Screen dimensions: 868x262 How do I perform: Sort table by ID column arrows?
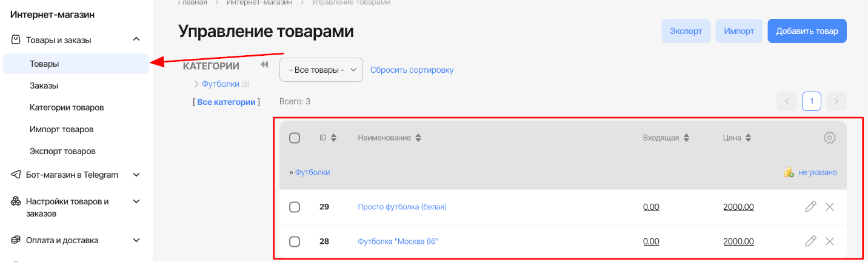(x=333, y=138)
